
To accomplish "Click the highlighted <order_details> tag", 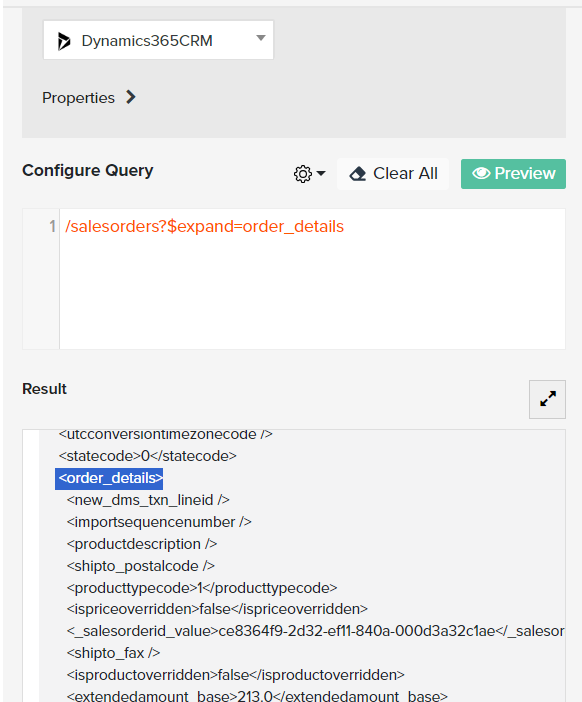I will tap(109, 479).
